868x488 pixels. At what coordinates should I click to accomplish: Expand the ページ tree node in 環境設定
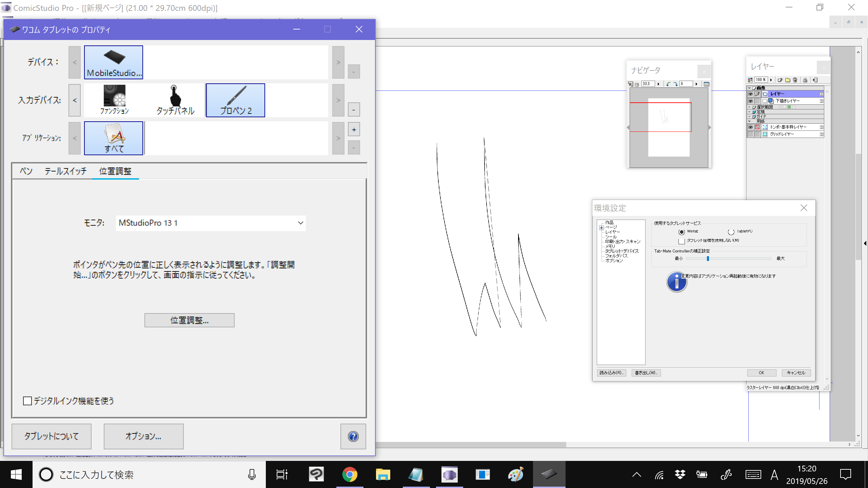point(601,228)
